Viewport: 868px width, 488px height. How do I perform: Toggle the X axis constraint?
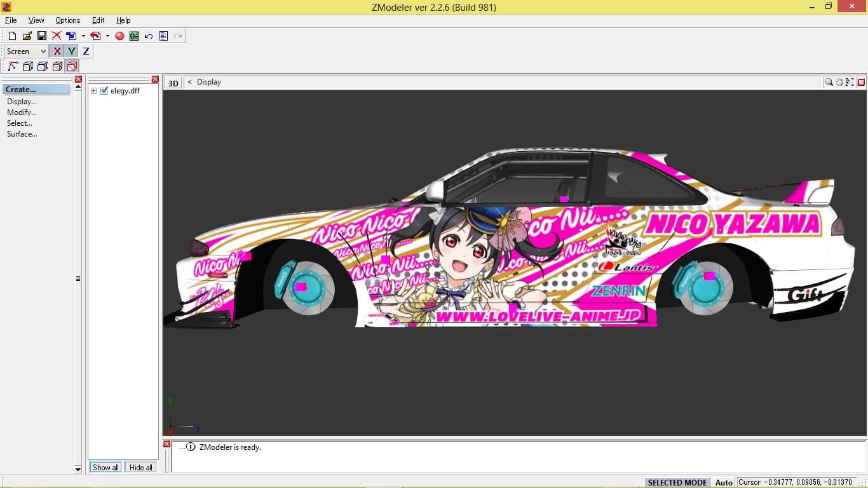coord(57,51)
